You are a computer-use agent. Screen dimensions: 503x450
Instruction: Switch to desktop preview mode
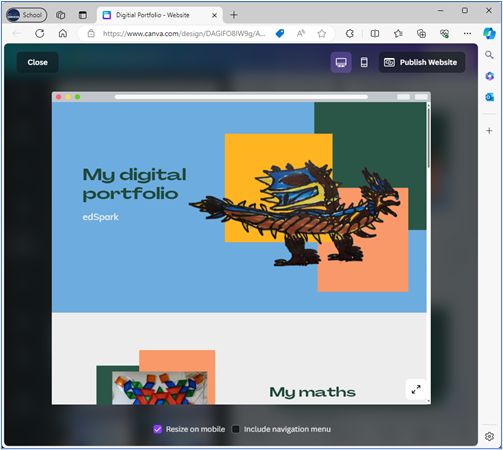(341, 62)
